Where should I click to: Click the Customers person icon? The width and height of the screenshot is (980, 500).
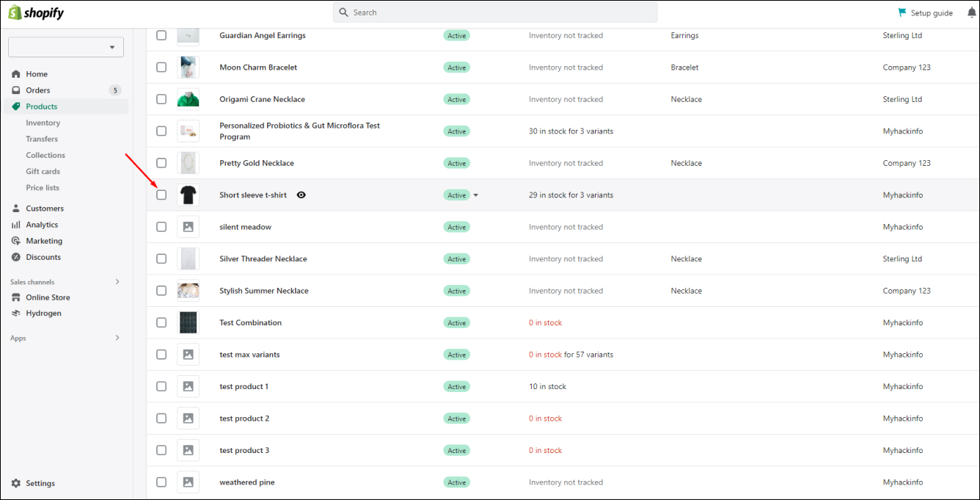[16, 209]
